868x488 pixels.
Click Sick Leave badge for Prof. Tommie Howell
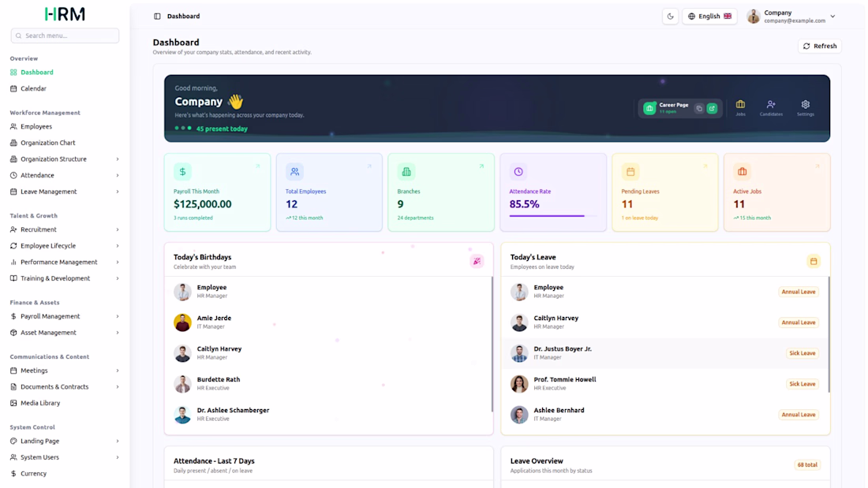coord(803,384)
